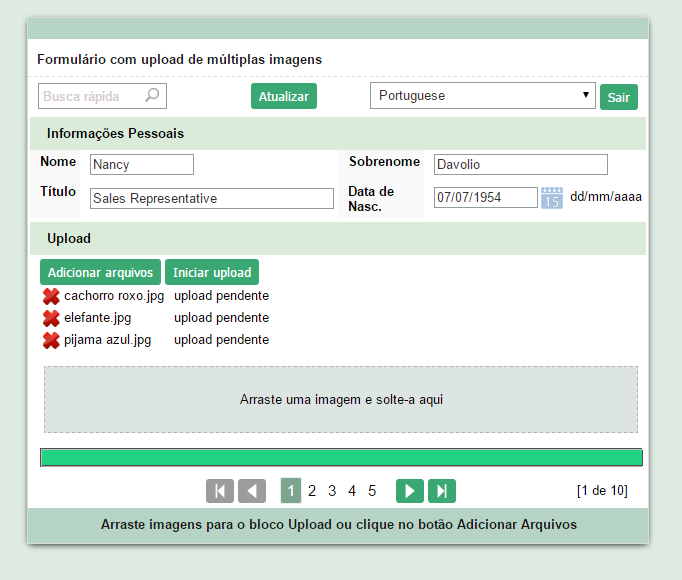Click the green upload progress bar
The image size is (682, 580).
point(341,457)
